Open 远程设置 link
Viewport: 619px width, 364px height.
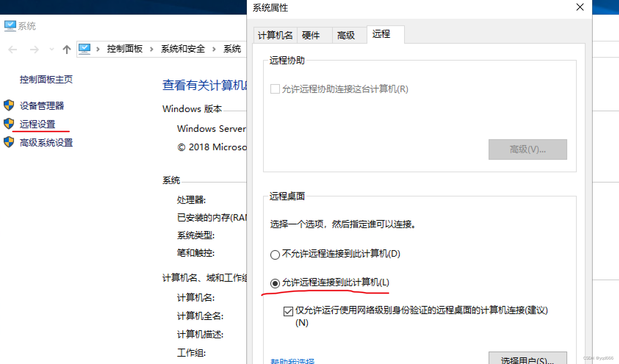pyautogui.click(x=37, y=124)
